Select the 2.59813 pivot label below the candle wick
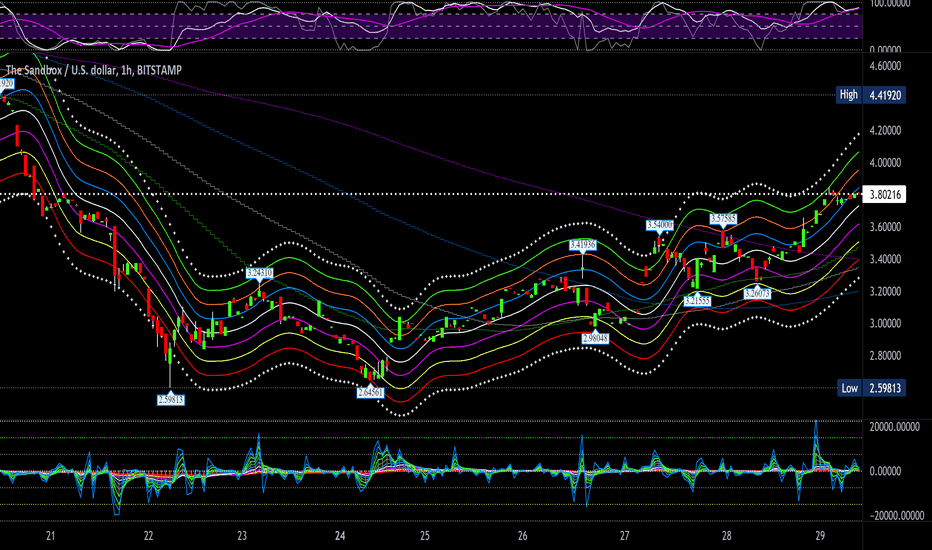The height and width of the screenshot is (550, 932). tap(171, 400)
